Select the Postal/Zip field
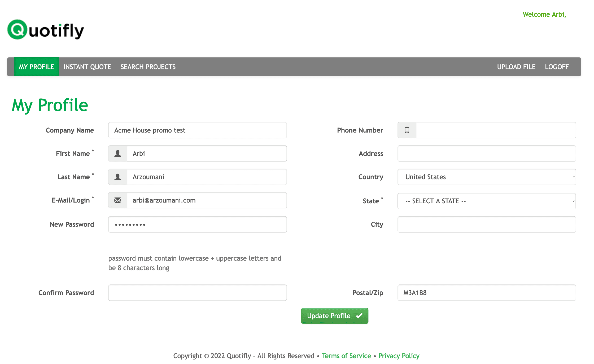Viewport: 594px width, 364px height. 487,293
